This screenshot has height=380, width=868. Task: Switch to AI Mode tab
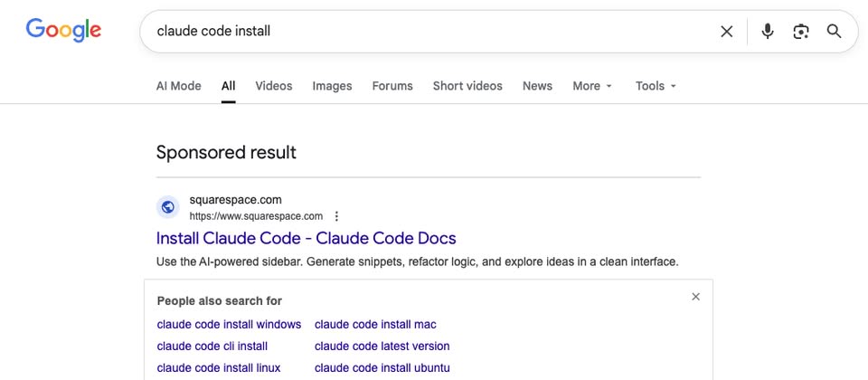point(179,86)
